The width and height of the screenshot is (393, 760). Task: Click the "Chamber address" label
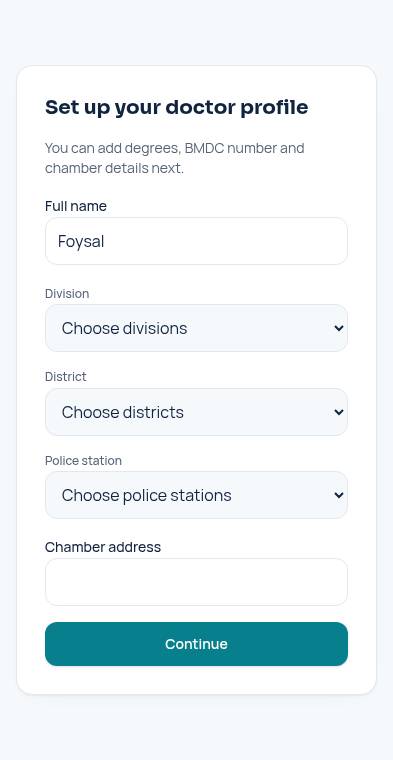[x=103, y=547]
